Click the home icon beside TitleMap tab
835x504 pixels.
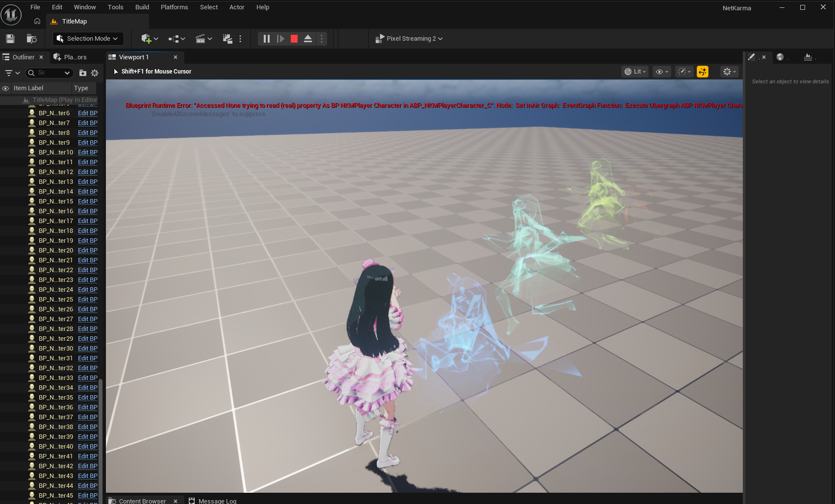pos(37,21)
